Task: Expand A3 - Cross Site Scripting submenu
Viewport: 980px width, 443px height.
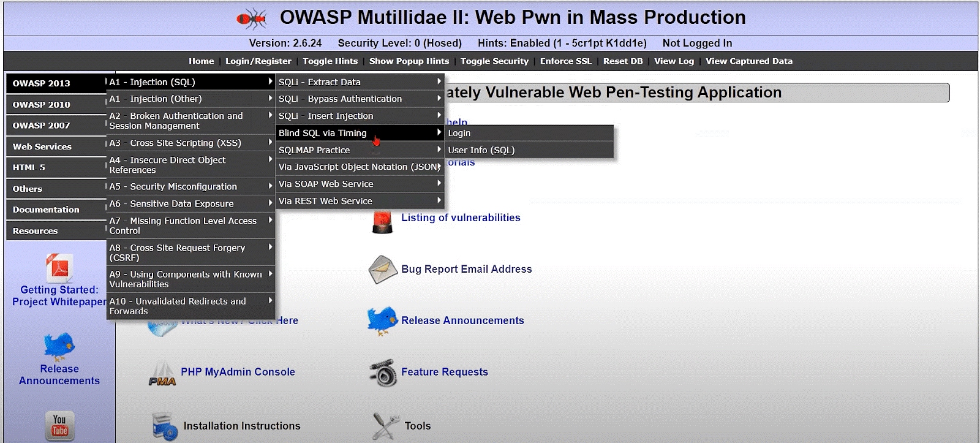Action: tap(190, 143)
